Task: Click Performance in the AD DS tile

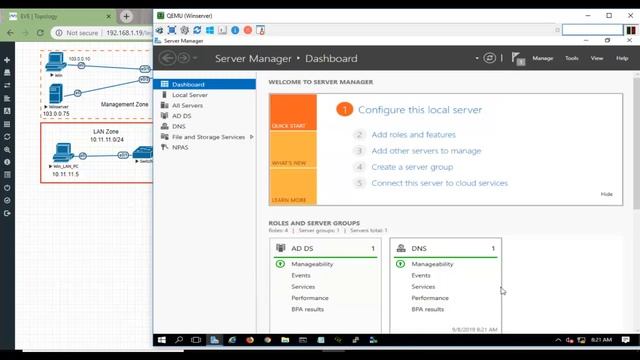Action: (x=310, y=298)
